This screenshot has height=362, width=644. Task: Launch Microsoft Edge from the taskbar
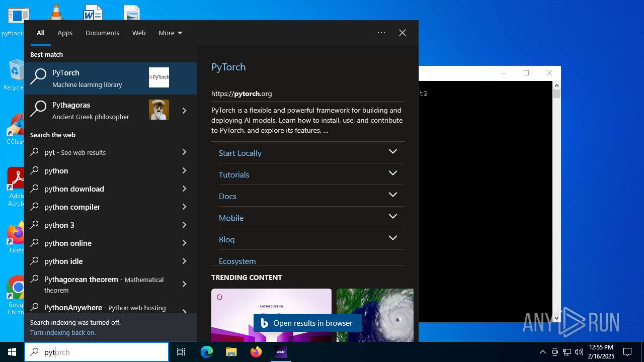(207, 352)
